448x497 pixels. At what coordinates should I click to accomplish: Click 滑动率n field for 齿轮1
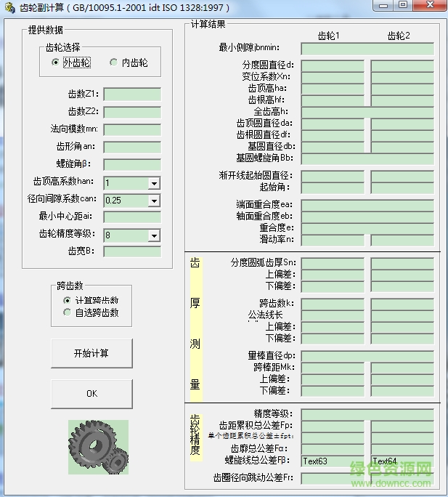pyautogui.click(x=333, y=241)
